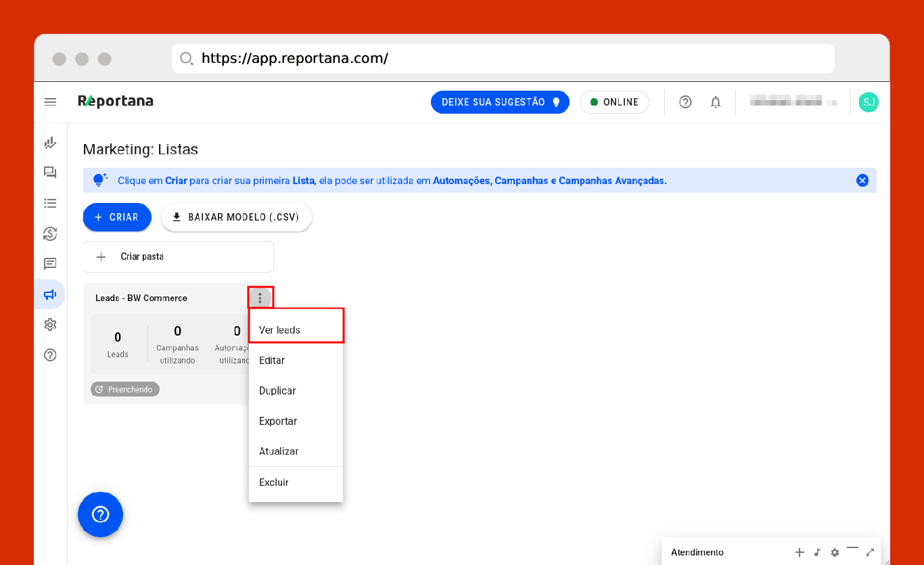Click 'Excluir' in the context menu
The height and width of the screenshot is (565, 924).
274,482
